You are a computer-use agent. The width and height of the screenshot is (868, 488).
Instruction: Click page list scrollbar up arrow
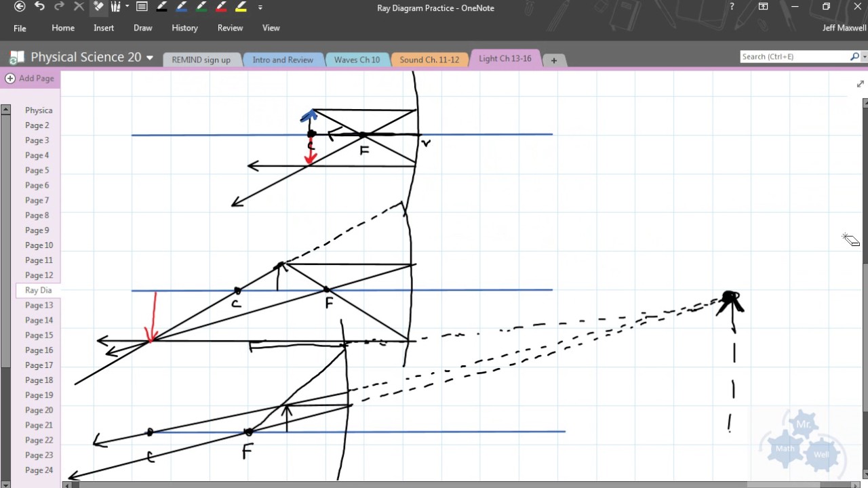[x=5, y=109]
